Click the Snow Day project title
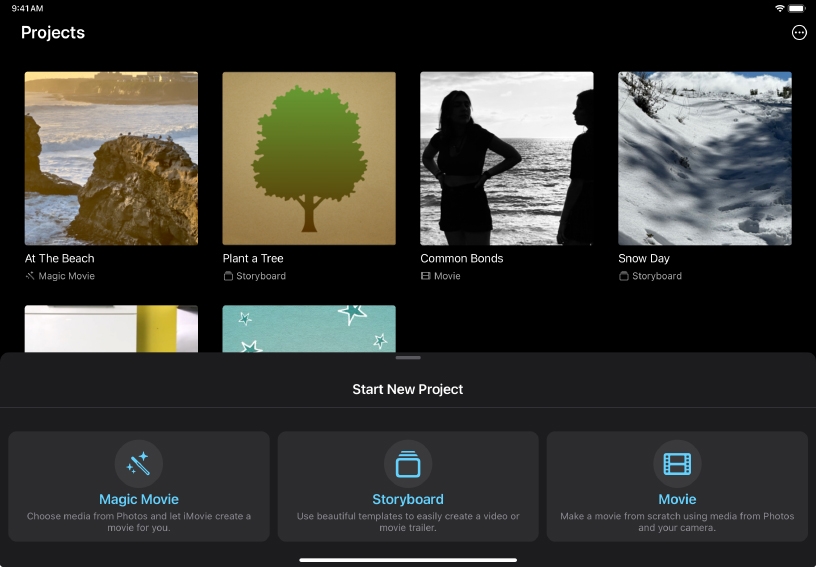The height and width of the screenshot is (567, 816). [x=644, y=258]
